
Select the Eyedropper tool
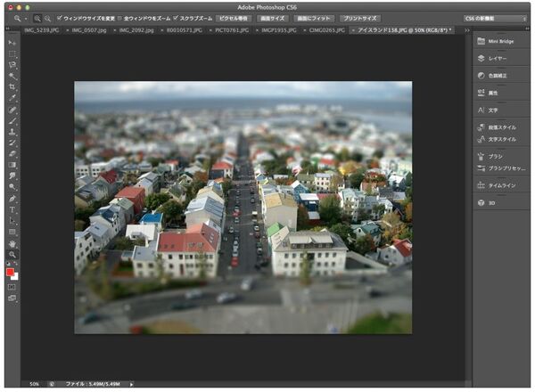click(12, 98)
